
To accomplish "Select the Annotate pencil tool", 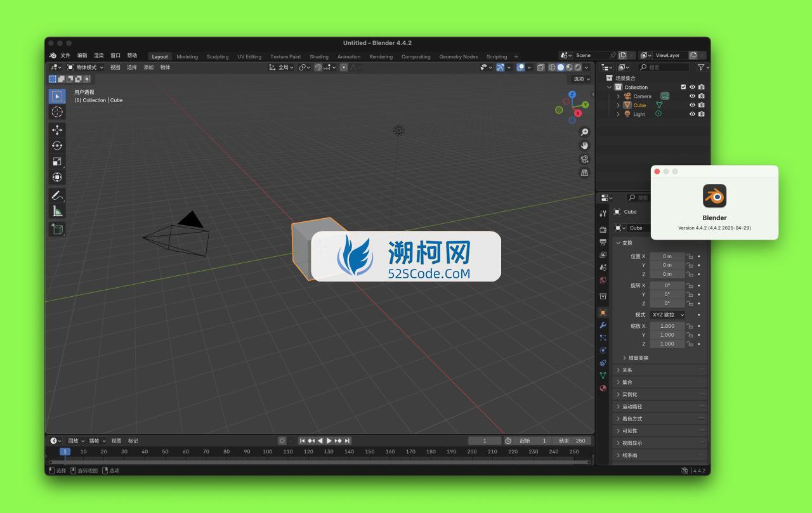I will (57, 195).
